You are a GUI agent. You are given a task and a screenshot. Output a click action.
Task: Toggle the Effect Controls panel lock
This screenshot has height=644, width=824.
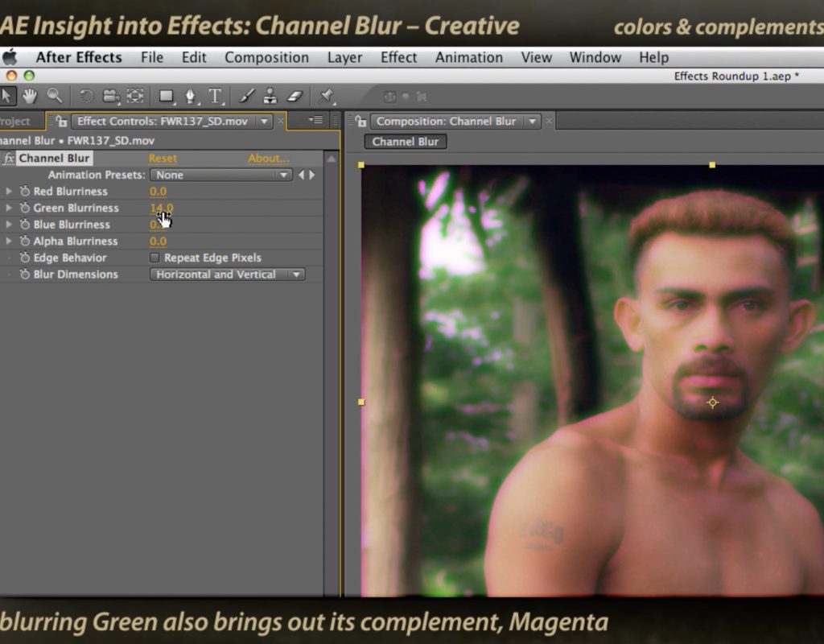pyautogui.click(x=61, y=122)
